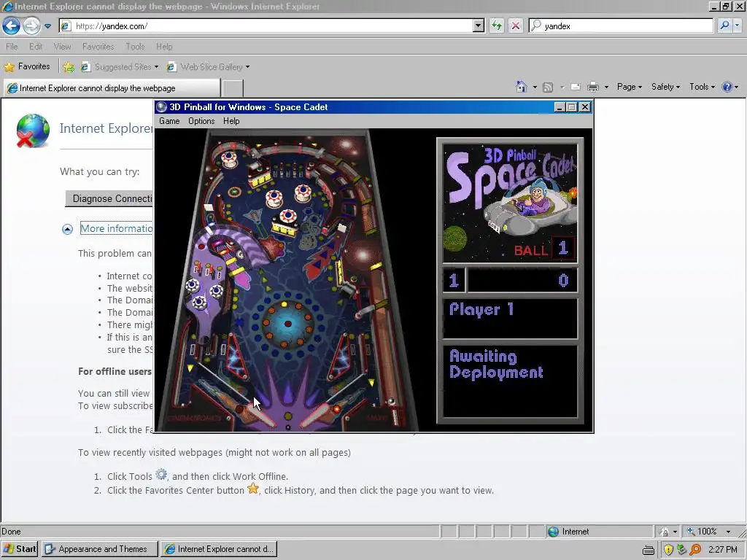
Task: Click the 100% zoom level button
Action: (701, 532)
